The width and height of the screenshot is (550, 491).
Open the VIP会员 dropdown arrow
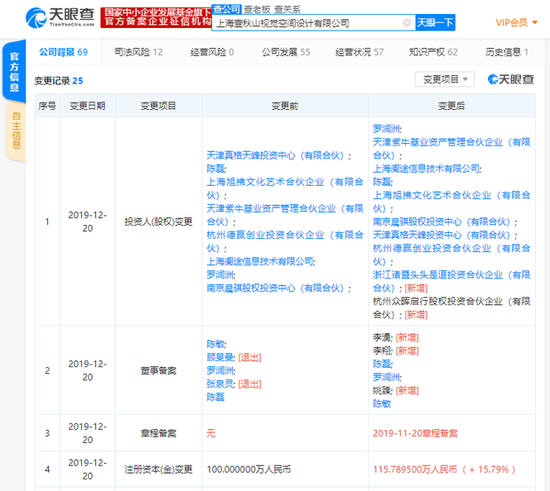point(535,23)
